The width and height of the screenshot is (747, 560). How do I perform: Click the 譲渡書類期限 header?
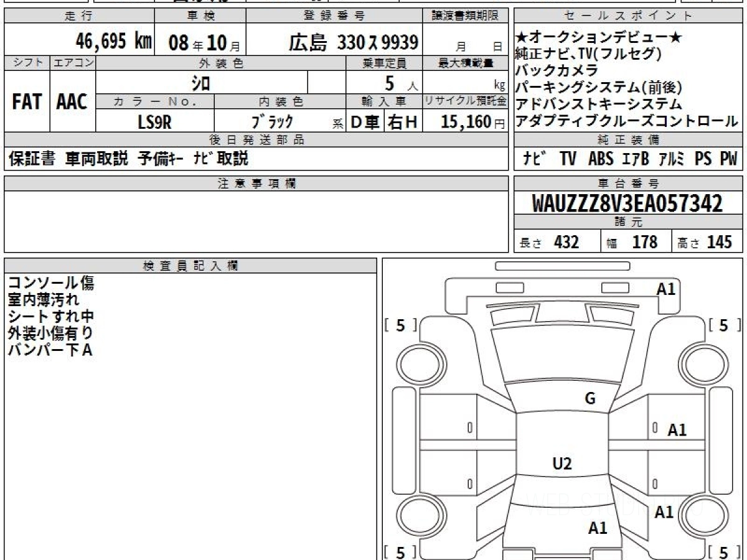(x=465, y=16)
